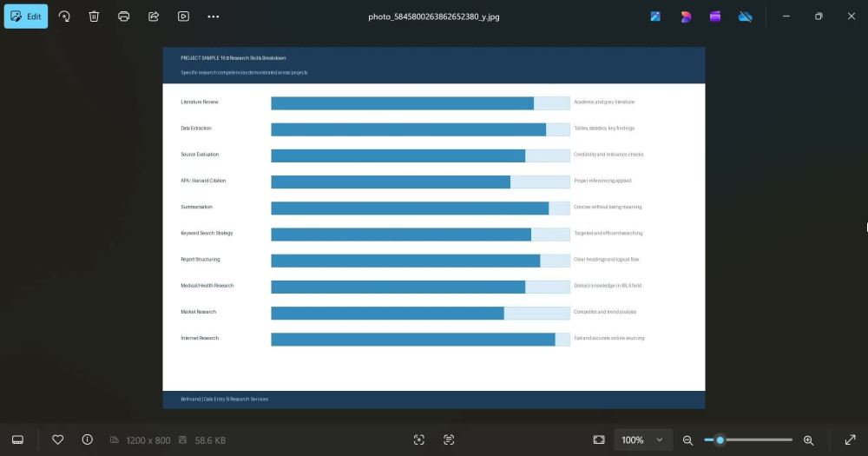This screenshot has height=456, width=868.
Task: Click the Literature Review label in the image
Action: (x=200, y=102)
